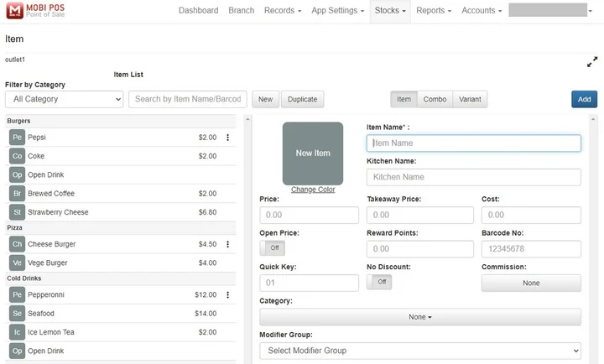
Task: Open the three-dot menu beside Cheese Burger
Action: click(227, 244)
